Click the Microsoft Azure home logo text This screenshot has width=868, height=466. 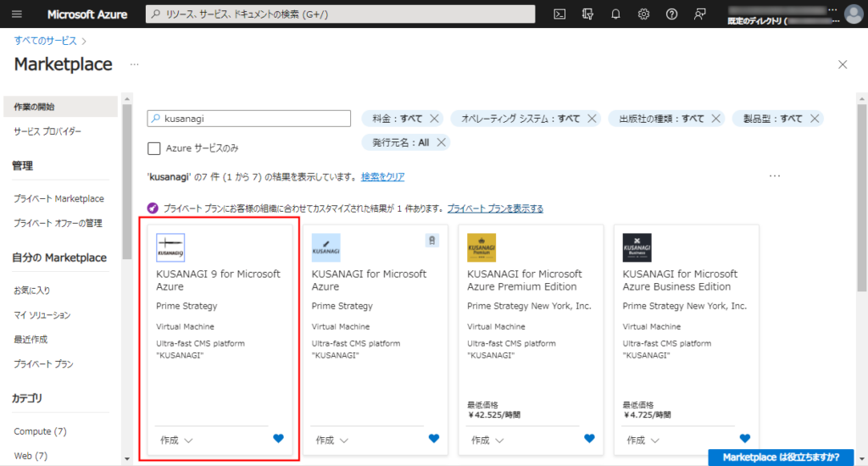coord(87,14)
